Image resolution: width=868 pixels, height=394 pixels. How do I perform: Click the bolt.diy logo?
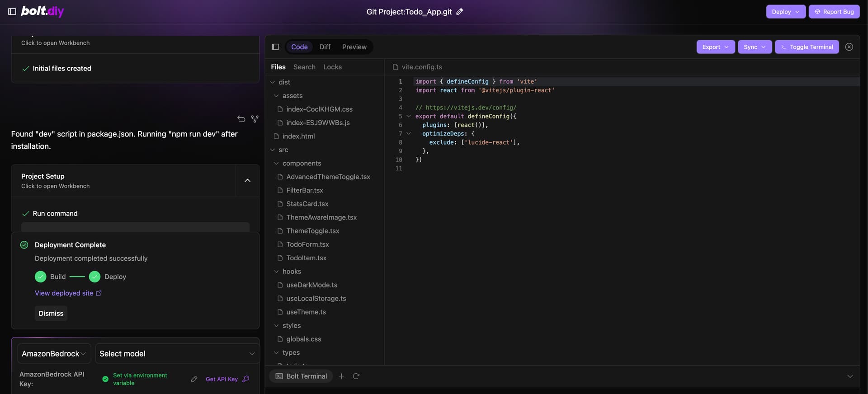point(42,11)
